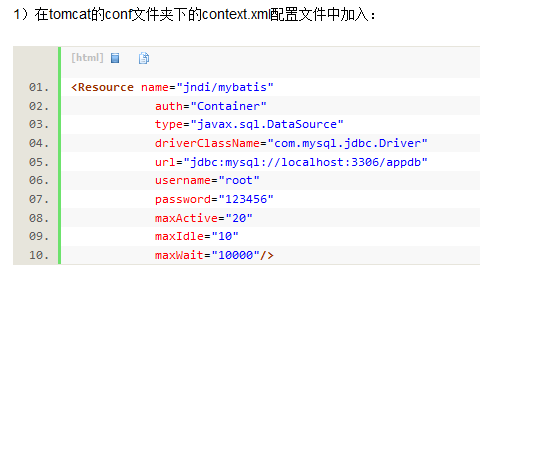The image size is (537, 458).
Task: Click line number 10.
Action: point(39,255)
